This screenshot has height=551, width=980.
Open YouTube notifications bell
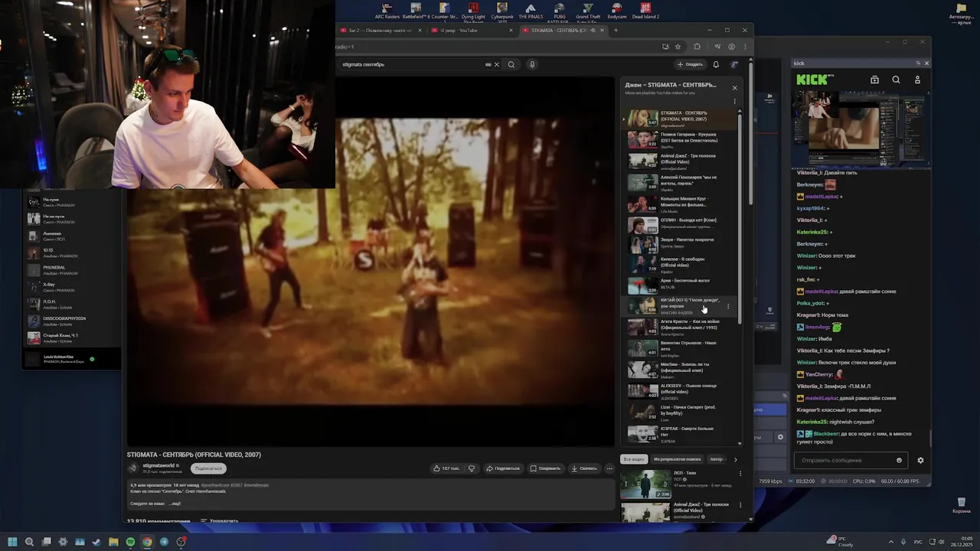[716, 64]
